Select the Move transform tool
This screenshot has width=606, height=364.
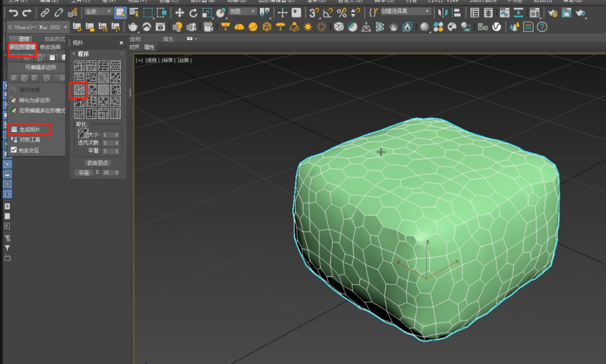click(180, 12)
